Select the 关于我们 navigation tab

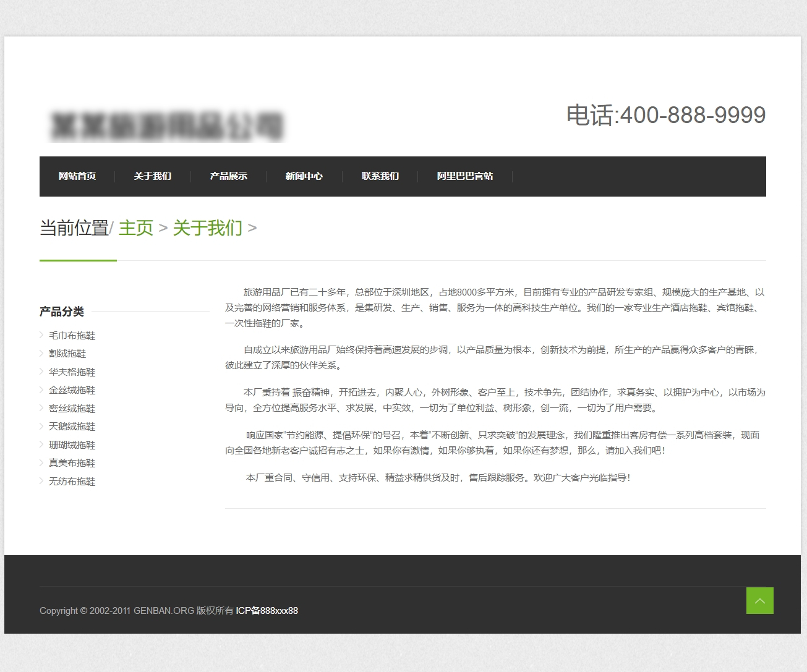pyautogui.click(x=152, y=176)
